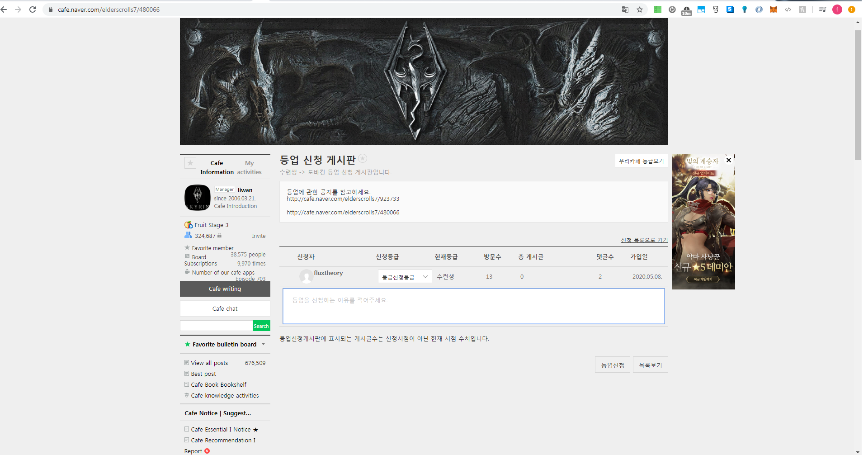This screenshot has width=868, height=455.
Task: Click the Invite link
Action: pos(259,236)
